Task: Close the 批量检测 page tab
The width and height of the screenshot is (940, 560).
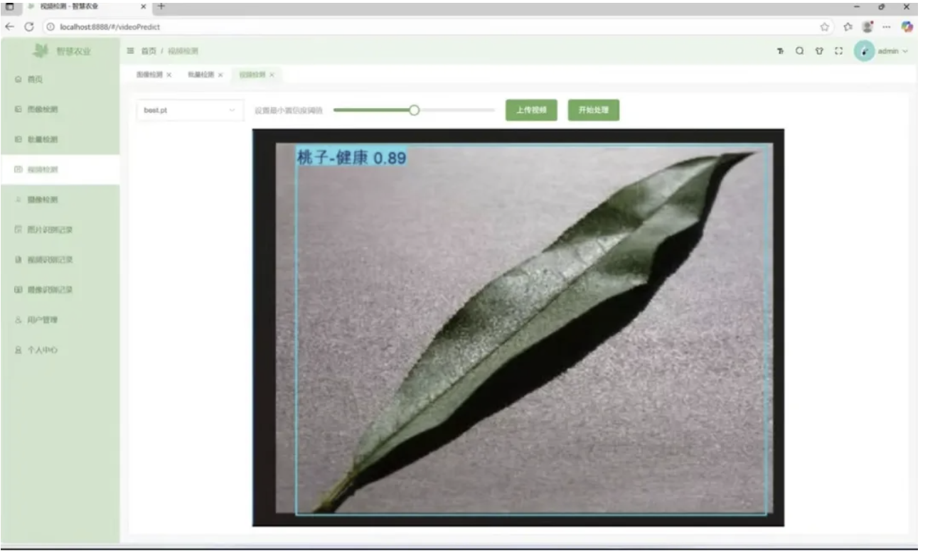Action: coord(220,75)
